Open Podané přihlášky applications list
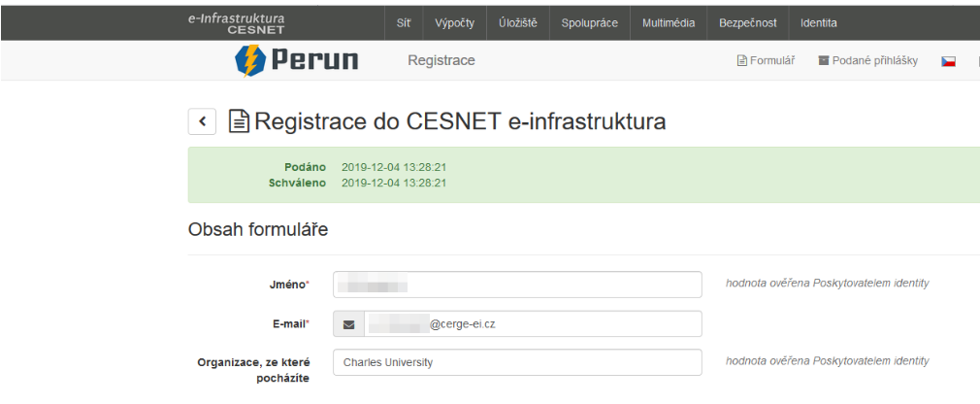This screenshot has height=404, width=980. click(x=867, y=61)
